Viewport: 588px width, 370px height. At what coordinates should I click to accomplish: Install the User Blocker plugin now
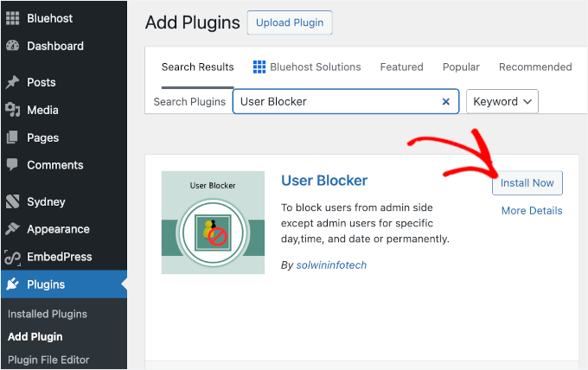527,183
